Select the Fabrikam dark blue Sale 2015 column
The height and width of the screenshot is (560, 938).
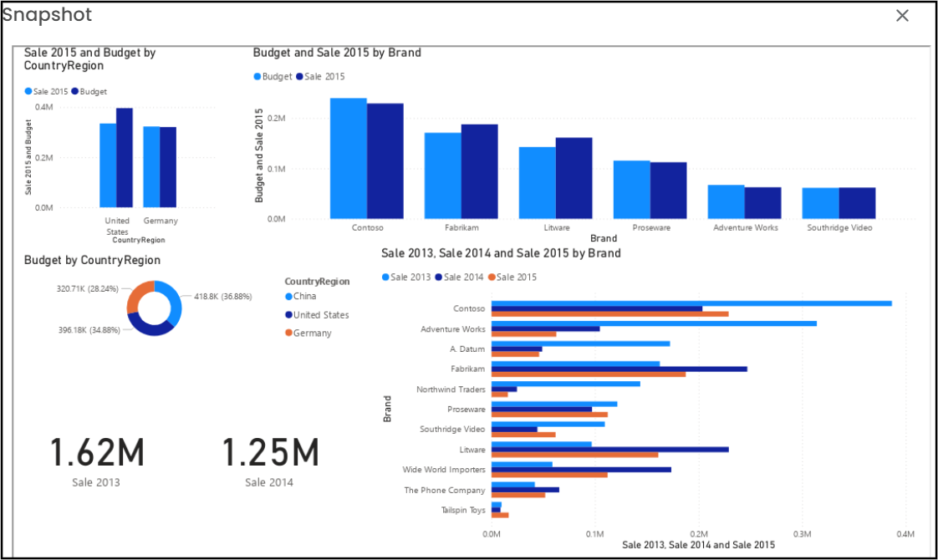479,171
